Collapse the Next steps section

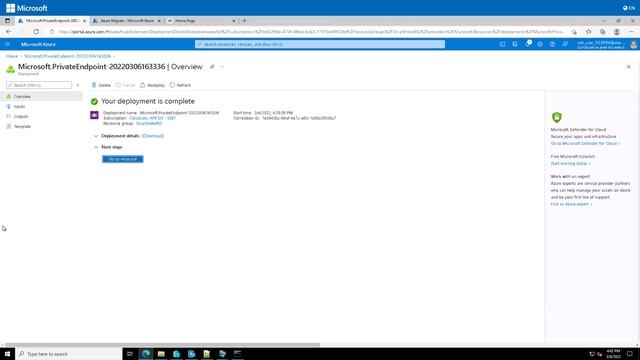(96, 147)
